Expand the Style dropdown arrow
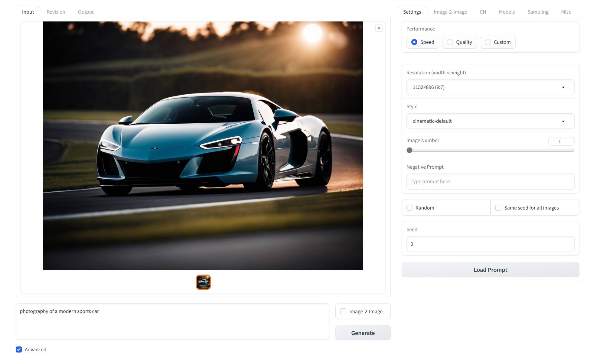This screenshot has height=364, width=600. [563, 121]
